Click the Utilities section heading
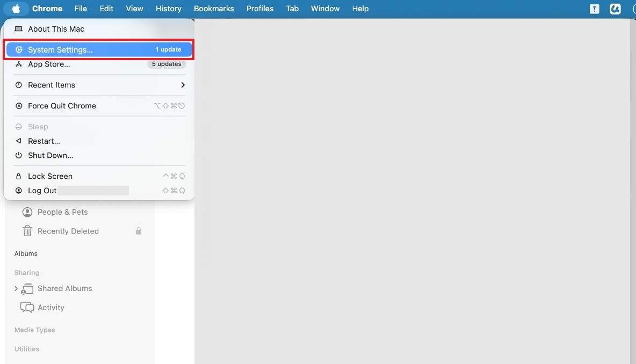Viewport: 636px width, 364px height. point(27,349)
